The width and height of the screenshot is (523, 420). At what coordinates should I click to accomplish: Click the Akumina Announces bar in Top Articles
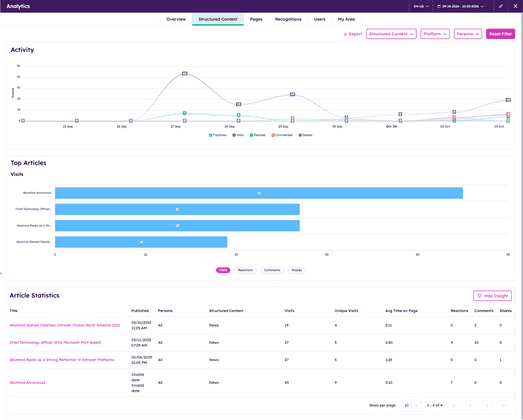(x=259, y=193)
